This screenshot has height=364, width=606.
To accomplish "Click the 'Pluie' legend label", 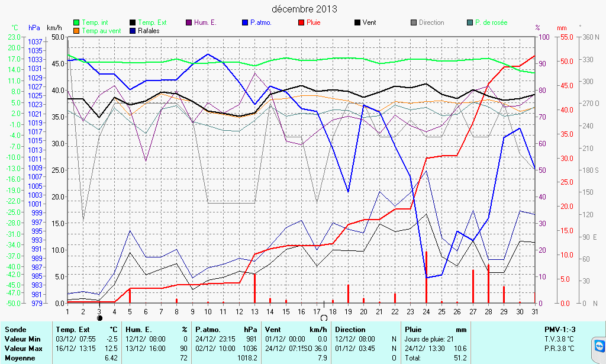I will (x=314, y=22).
